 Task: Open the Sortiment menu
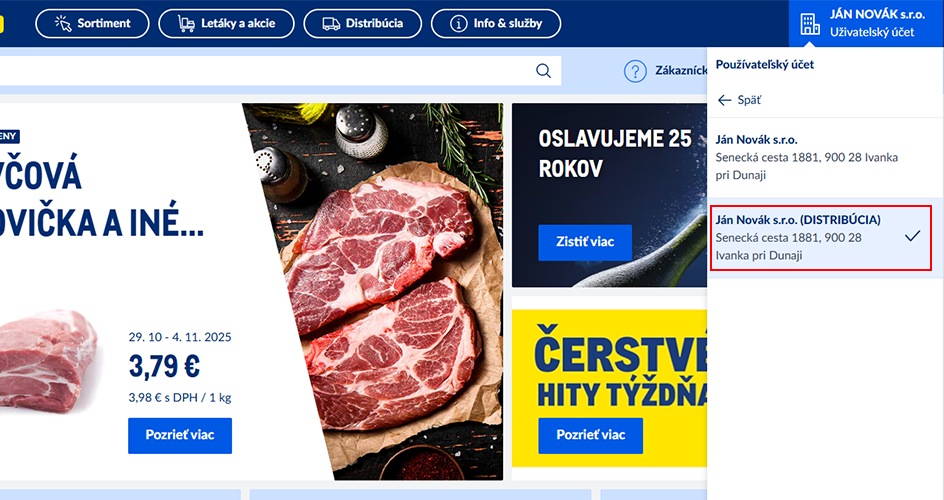pos(92,23)
